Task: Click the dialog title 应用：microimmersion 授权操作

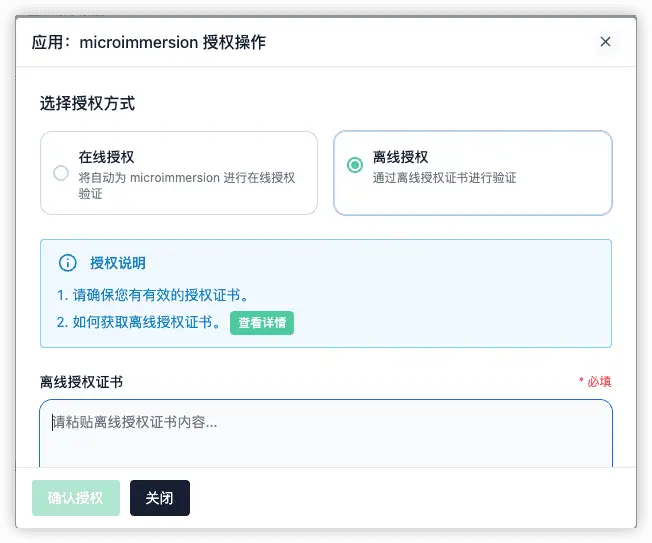Action: tap(149, 42)
